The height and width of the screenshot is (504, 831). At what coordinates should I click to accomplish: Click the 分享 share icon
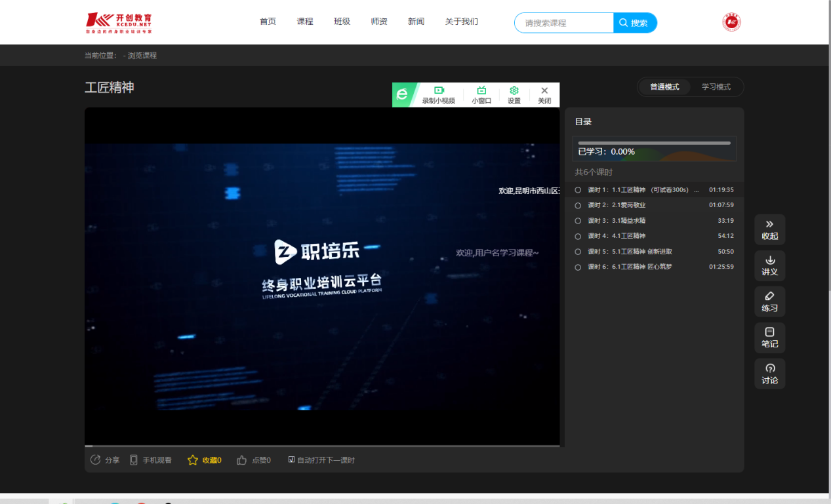[x=96, y=460]
